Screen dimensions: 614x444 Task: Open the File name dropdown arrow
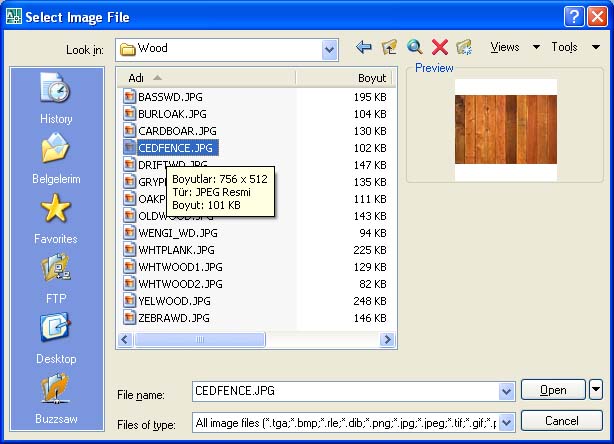point(507,391)
